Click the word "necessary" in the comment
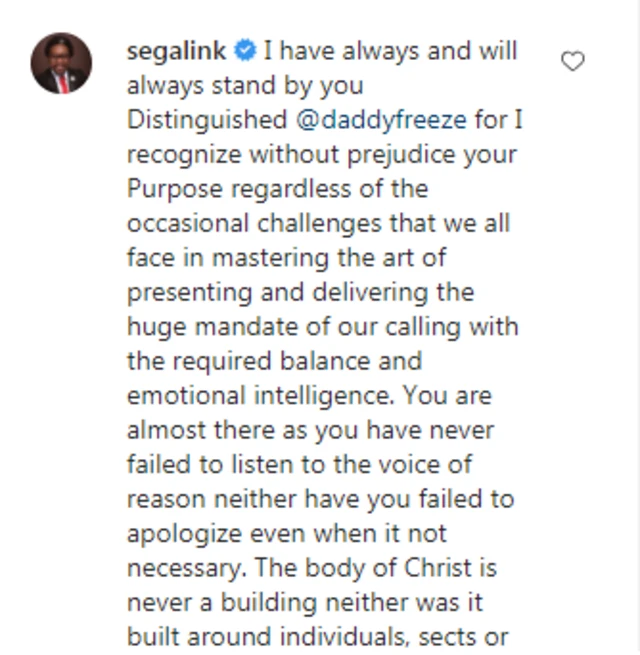 (x=183, y=567)
